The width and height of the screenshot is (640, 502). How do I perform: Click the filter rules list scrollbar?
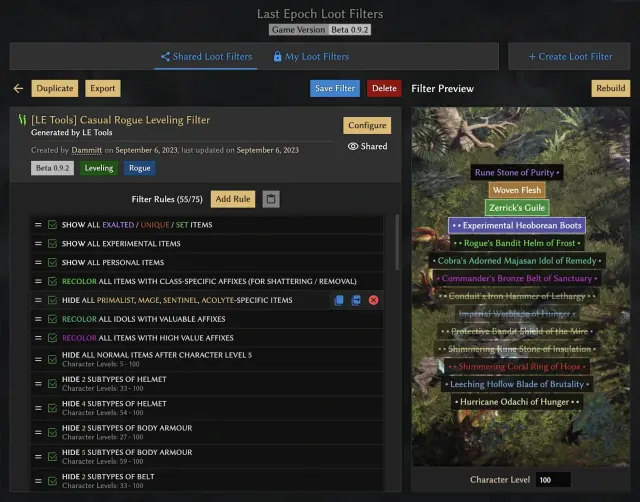click(x=397, y=242)
